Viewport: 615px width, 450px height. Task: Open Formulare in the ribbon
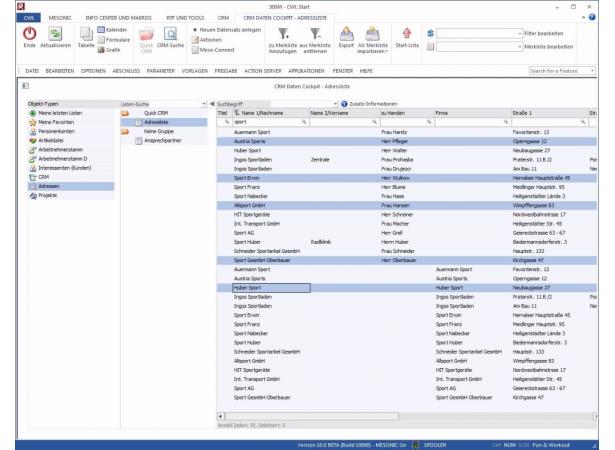click(x=114, y=40)
